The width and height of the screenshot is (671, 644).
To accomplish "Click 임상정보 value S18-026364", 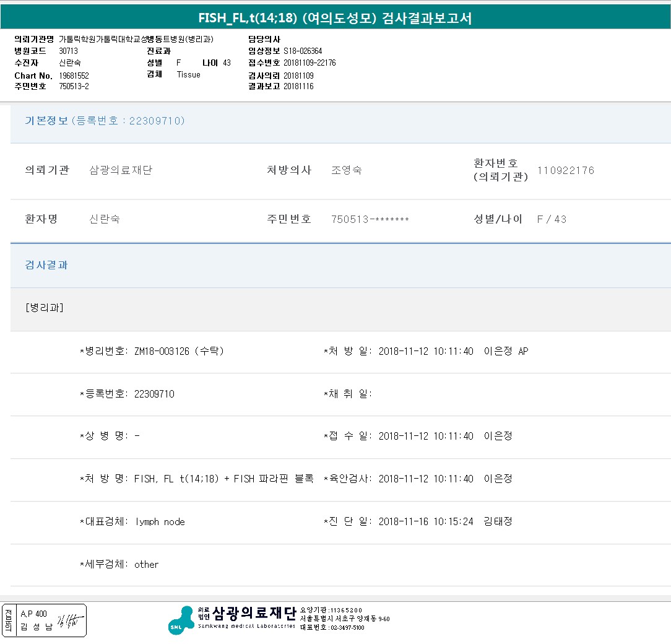I will tap(303, 51).
